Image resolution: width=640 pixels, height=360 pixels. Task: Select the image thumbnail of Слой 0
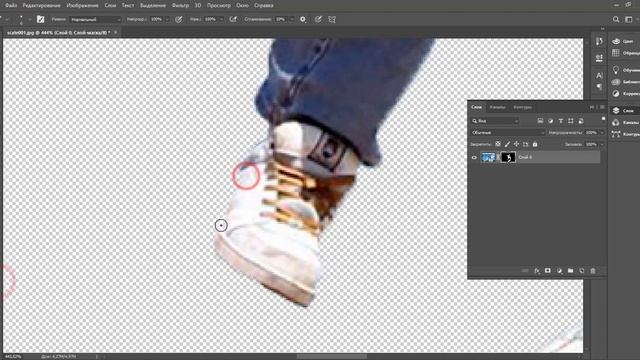click(488, 158)
